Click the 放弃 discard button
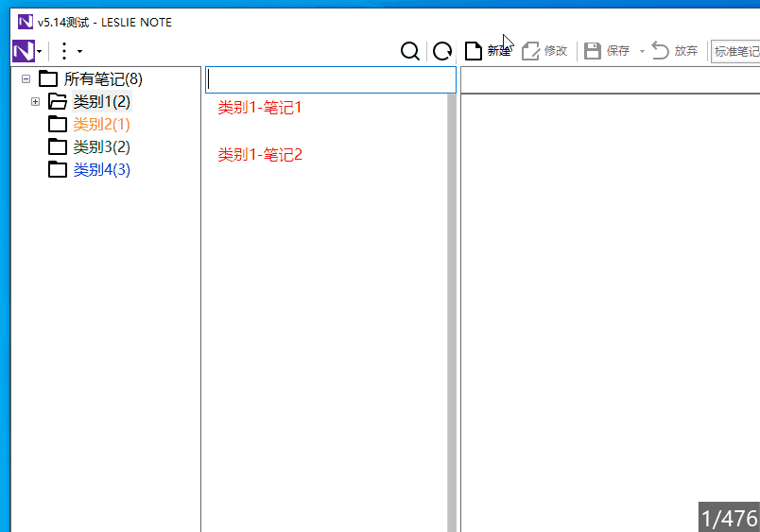This screenshot has height=532, width=760. click(x=674, y=51)
